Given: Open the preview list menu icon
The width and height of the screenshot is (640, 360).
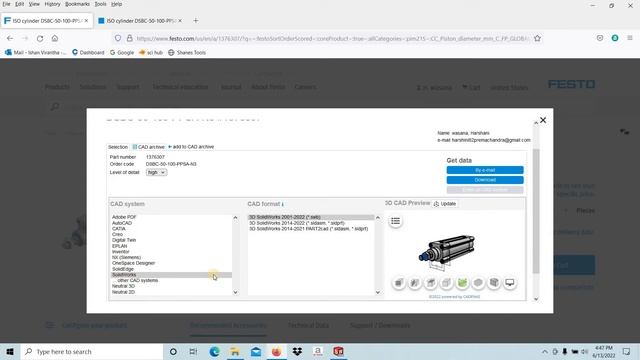Looking at the screenshot, I should pos(395,221).
